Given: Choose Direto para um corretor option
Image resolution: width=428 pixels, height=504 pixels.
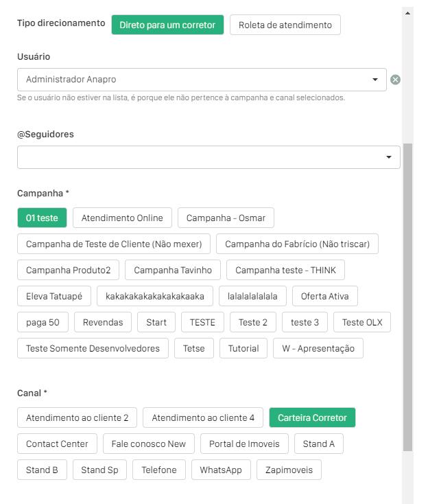Looking at the screenshot, I should pos(167,25).
